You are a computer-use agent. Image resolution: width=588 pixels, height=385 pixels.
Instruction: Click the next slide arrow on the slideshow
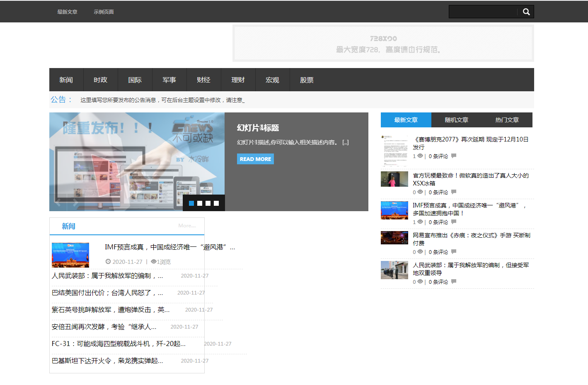pyautogui.click(x=75, y=202)
